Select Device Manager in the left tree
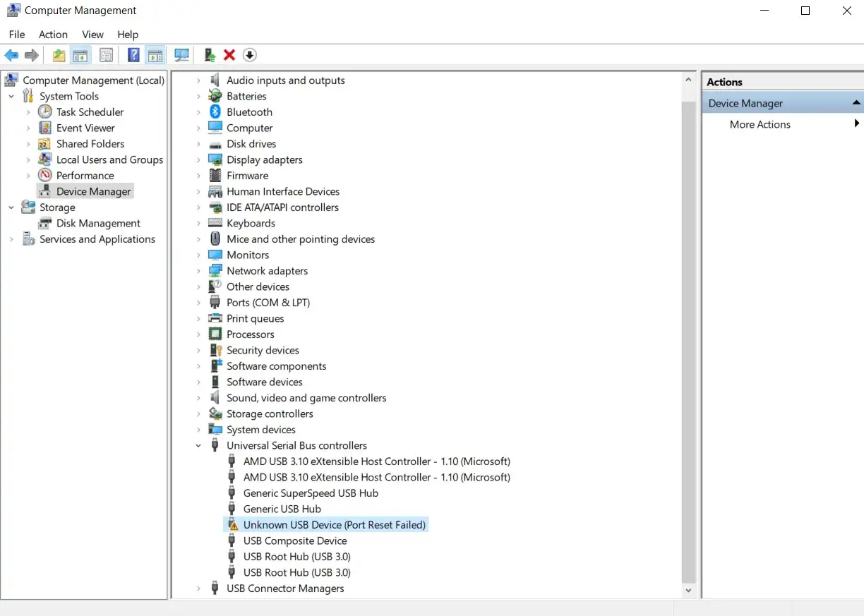Screen dimensions: 864x616 click(93, 191)
